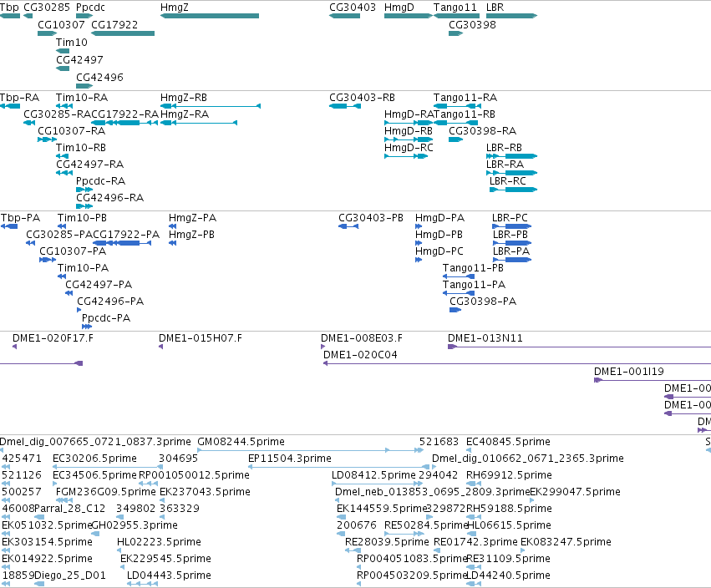The image size is (711, 588).
Task: Select the CG30285 gene label
Action: tap(47, 8)
